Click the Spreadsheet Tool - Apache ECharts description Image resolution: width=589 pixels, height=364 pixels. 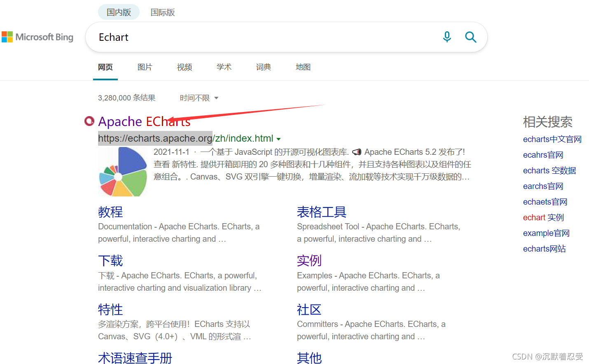pos(379,233)
